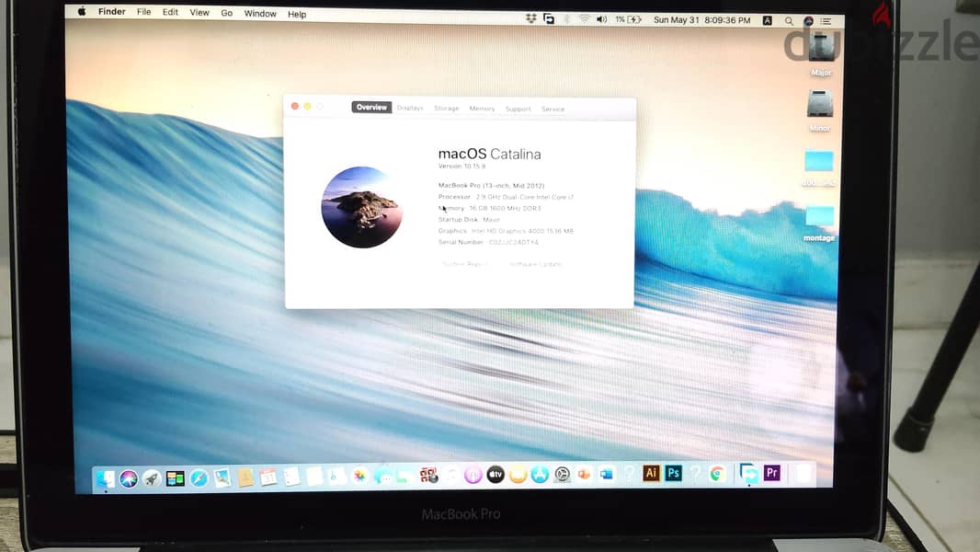Open the Podcasts app in Dock
Image resolution: width=980 pixels, height=552 pixels.
(473, 475)
